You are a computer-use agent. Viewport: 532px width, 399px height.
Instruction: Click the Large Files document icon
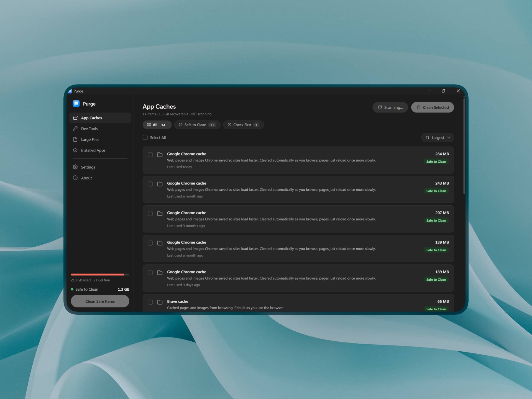click(x=75, y=139)
